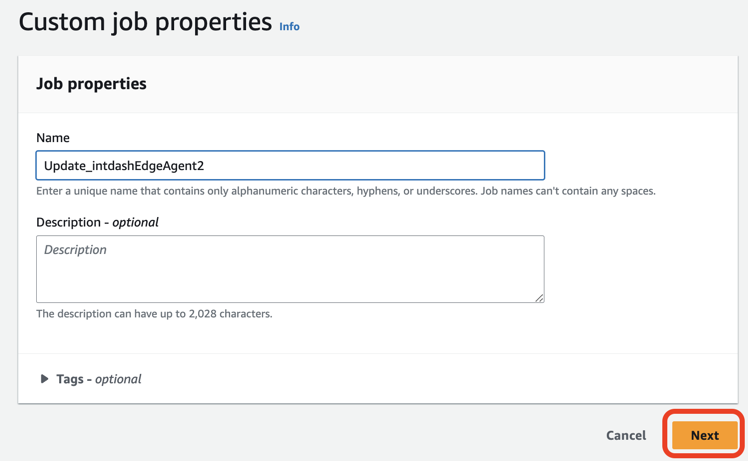Cancel the custom job creation
Screen dimensions: 748x461
click(626, 435)
